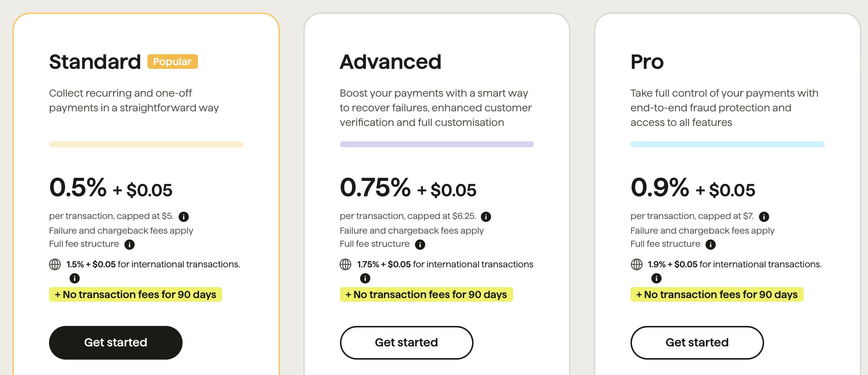This screenshot has height=375, width=868.
Task: Click info icon next to Standard Full fee structure
Action: click(x=129, y=245)
